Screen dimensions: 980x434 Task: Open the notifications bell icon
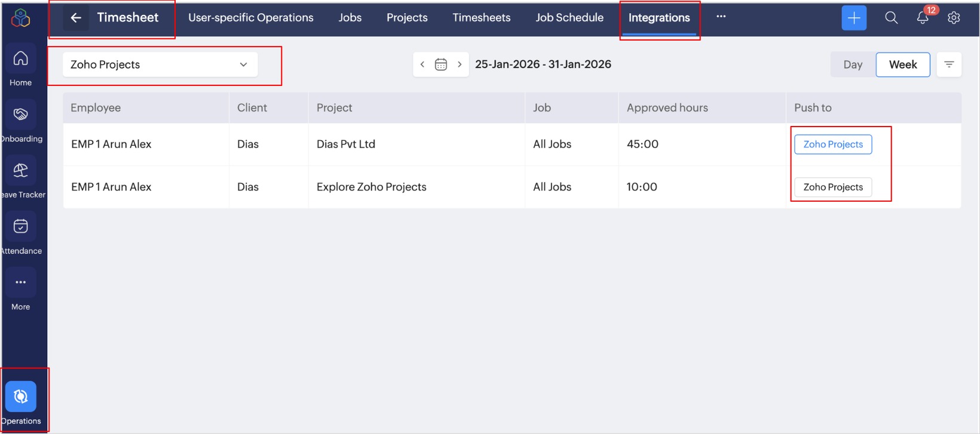pos(923,18)
